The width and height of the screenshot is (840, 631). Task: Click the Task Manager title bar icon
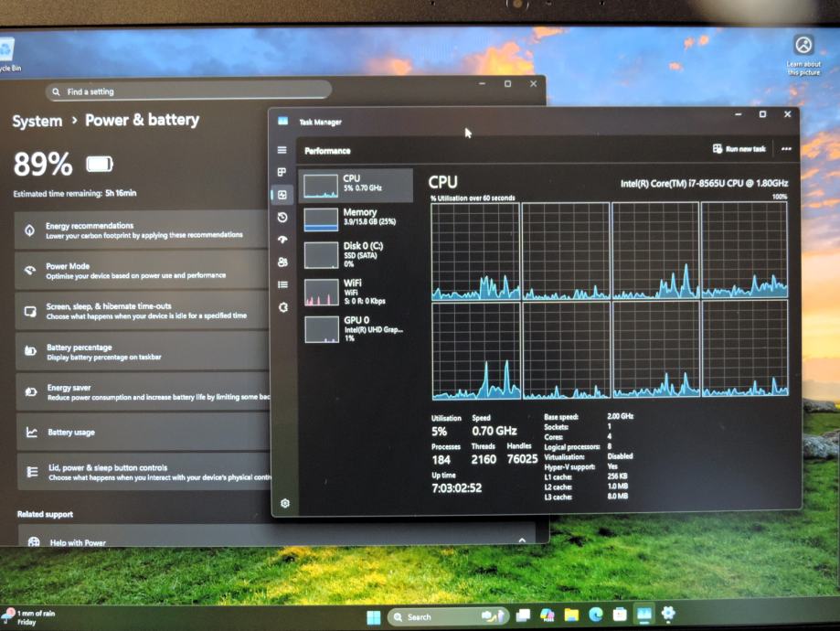coord(282,121)
